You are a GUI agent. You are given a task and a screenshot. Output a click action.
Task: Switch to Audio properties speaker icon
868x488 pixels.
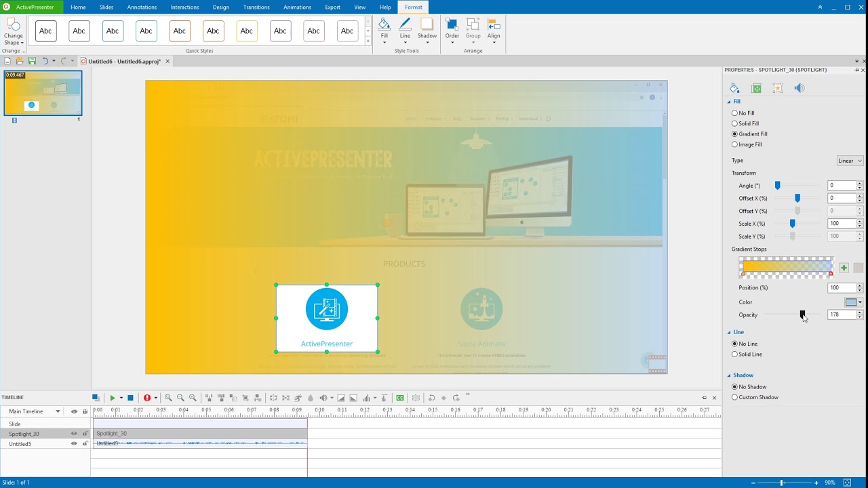click(x=800, y=88)
